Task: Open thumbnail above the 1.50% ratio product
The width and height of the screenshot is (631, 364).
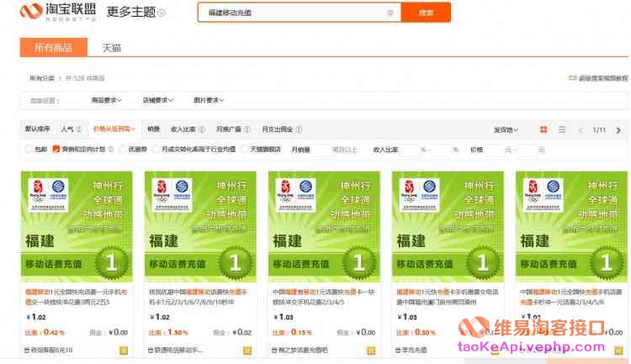Action: [x=200, y=226]
